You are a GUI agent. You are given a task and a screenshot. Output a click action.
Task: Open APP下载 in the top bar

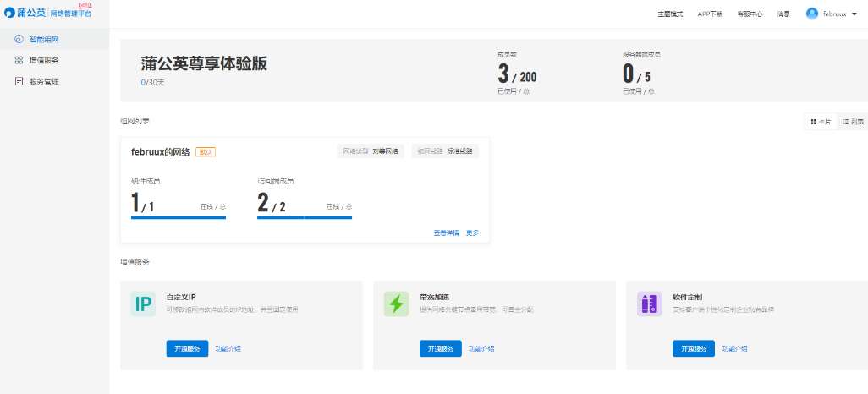(710, 14)
